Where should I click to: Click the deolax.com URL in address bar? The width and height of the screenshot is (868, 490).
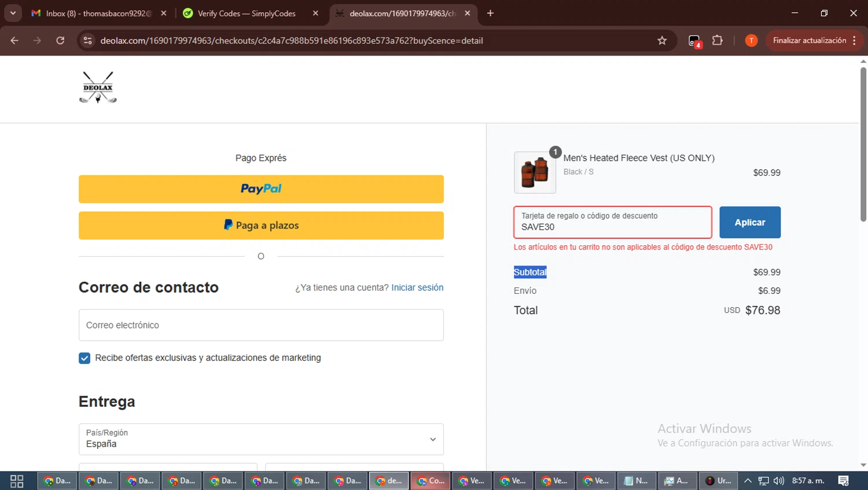point(292,40)
